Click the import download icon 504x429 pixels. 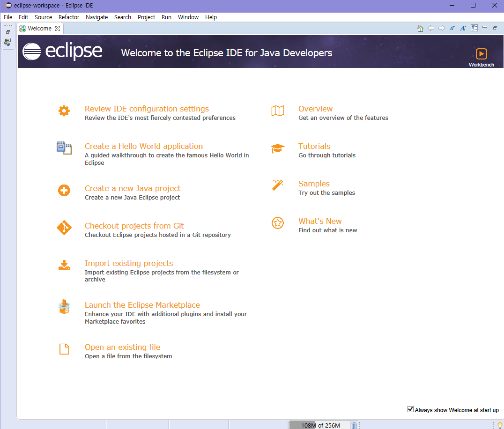pyautogui.click(x=64, y=266)
